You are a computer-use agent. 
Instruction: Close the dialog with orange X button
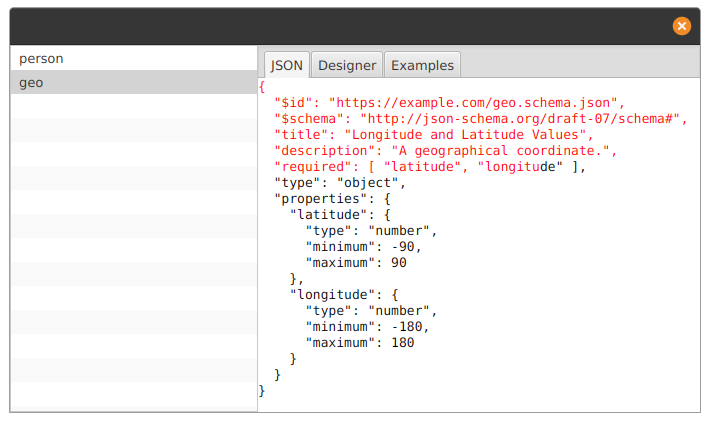point(681,26)
